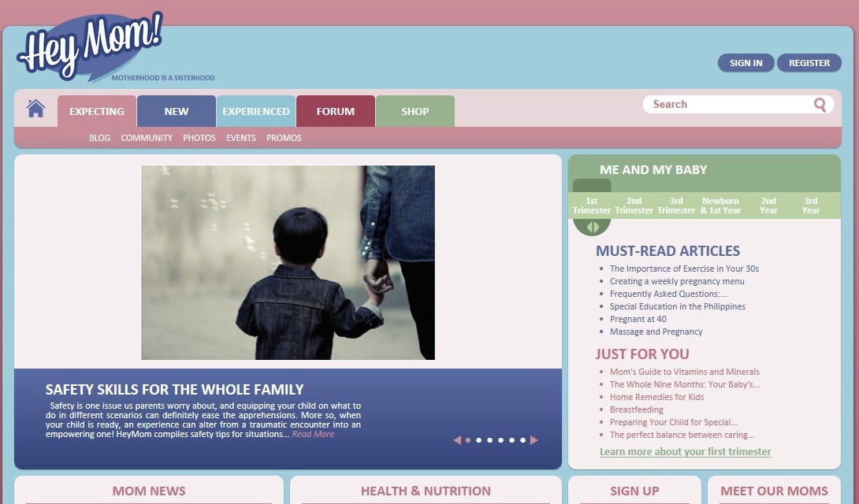859x504 pixels.
Task: Open 'The Whole Nine Months: Your Baby's...' article
Action: pos(685,384)
